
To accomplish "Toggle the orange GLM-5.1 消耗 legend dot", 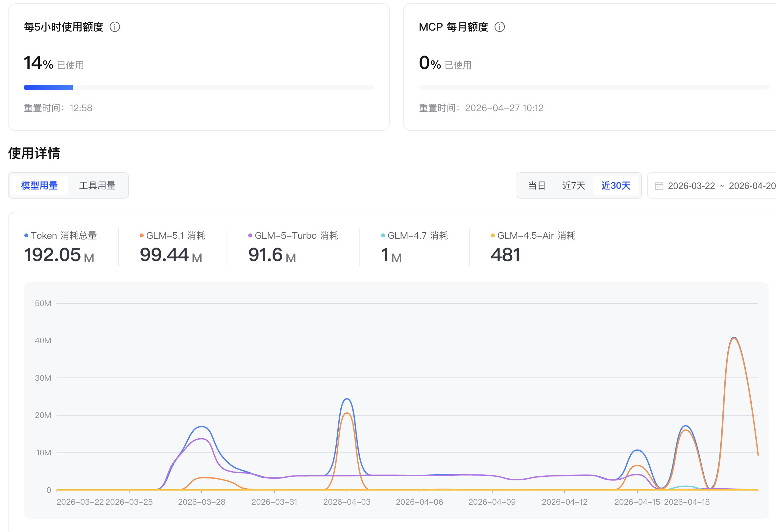I will (x=142, y=235).
